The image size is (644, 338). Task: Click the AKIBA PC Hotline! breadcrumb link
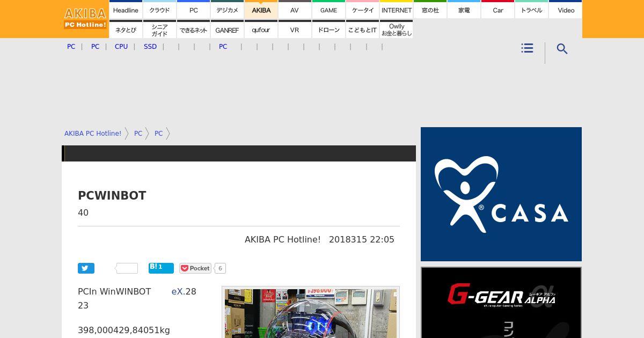click(93, 134)
